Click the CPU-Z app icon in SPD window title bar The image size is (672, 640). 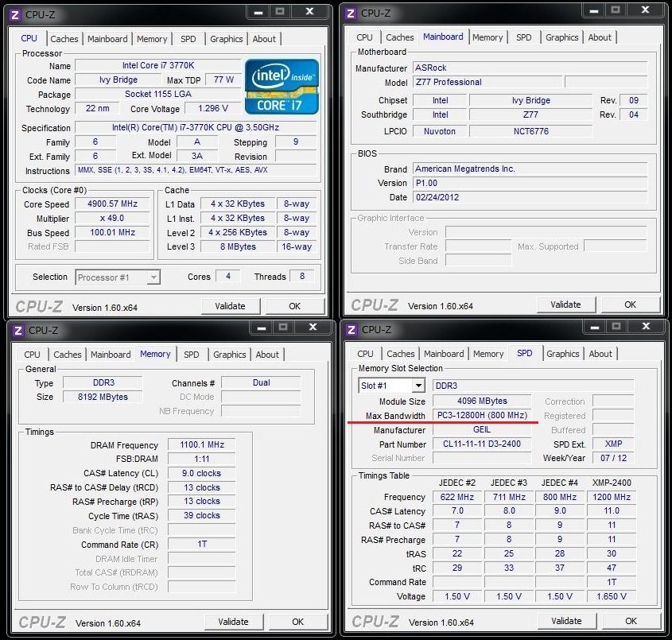pyautogui.click(x=352, y=330)
